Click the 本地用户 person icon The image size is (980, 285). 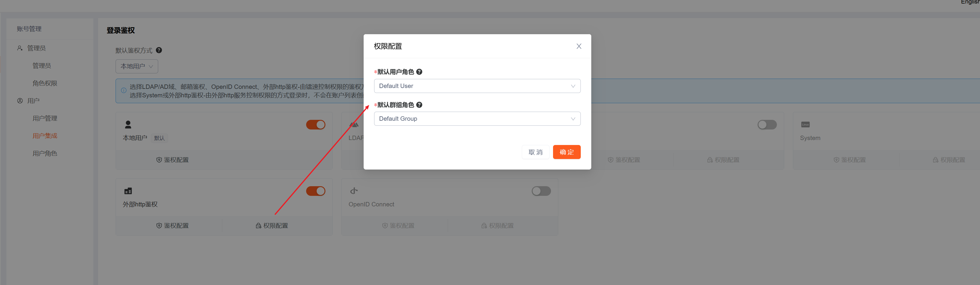[x=128, y=125]
